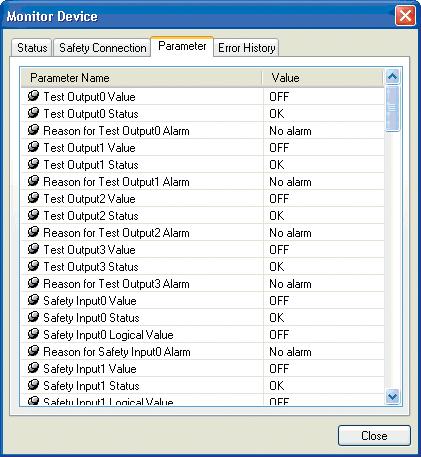This screenshot has height=457, width=421.
Task: Click the vertical scrollbar thumb
Action: pos(392,108)
